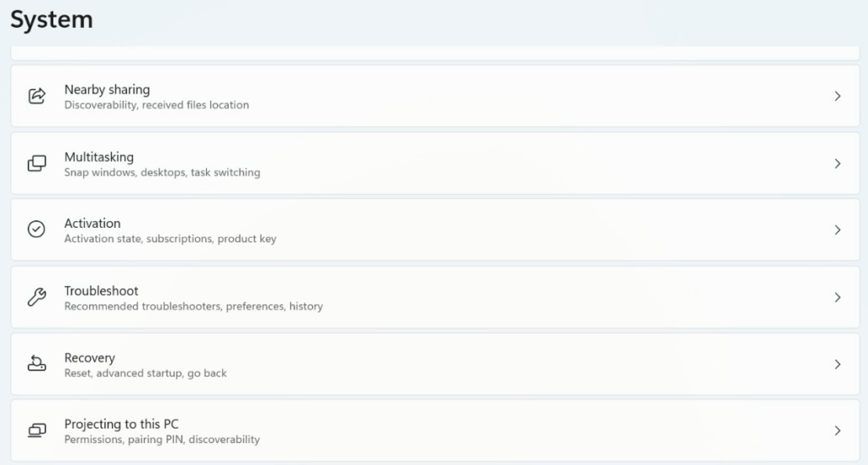Expand Multitasking using its right chevron
Screen dimensions: 868x465
point(837,163)
